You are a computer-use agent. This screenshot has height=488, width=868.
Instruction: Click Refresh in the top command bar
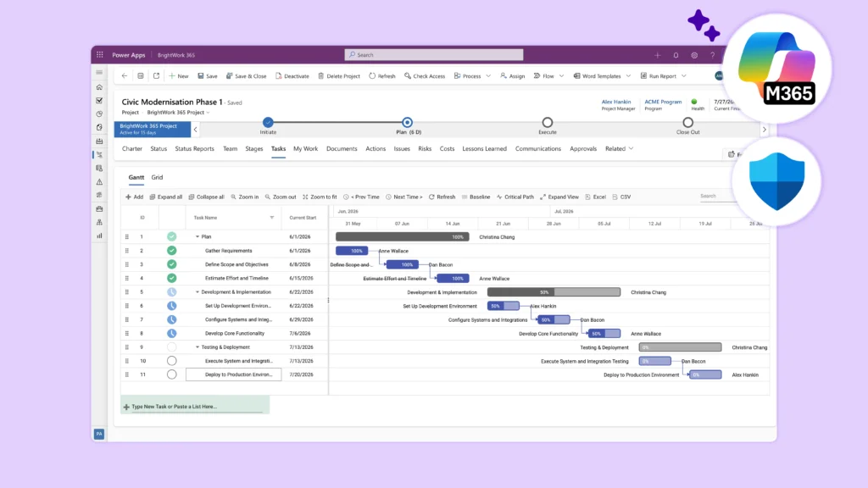coord(382,75)
